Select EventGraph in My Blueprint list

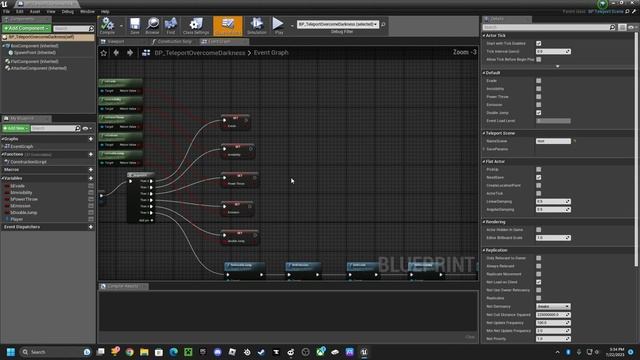(21, 147)
